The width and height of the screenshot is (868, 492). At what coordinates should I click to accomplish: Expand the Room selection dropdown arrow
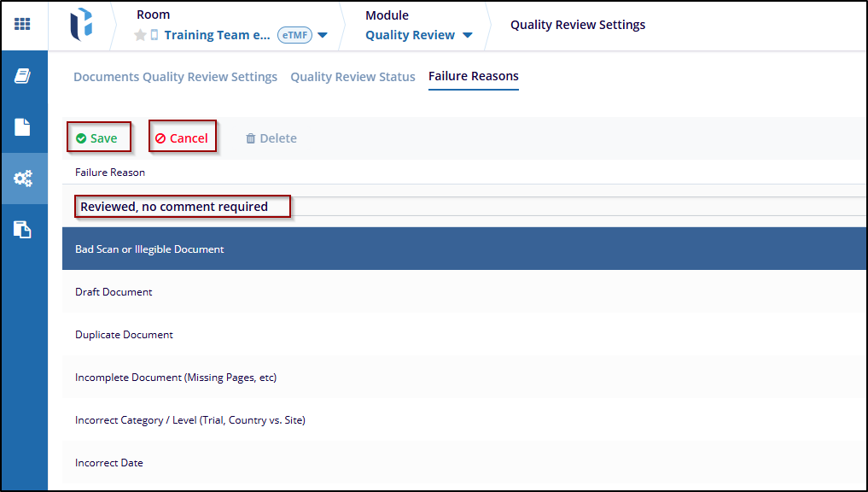click(x=323, y=36)
